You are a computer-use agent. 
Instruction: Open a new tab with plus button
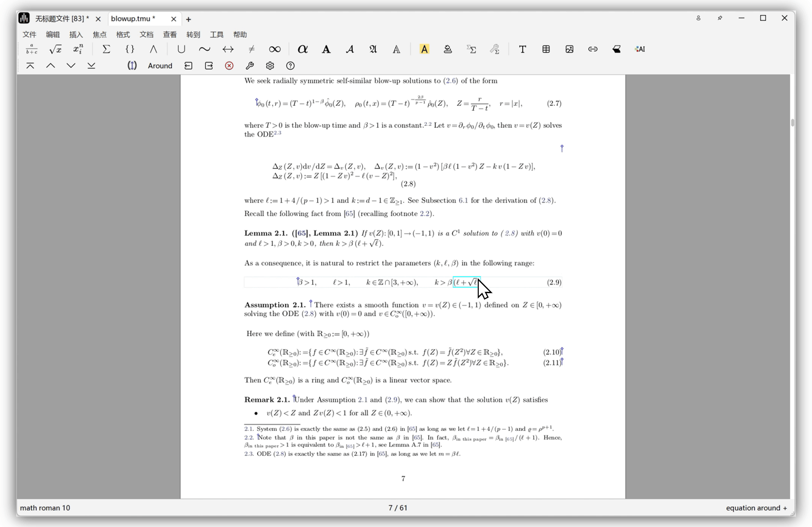pos(188,20)
